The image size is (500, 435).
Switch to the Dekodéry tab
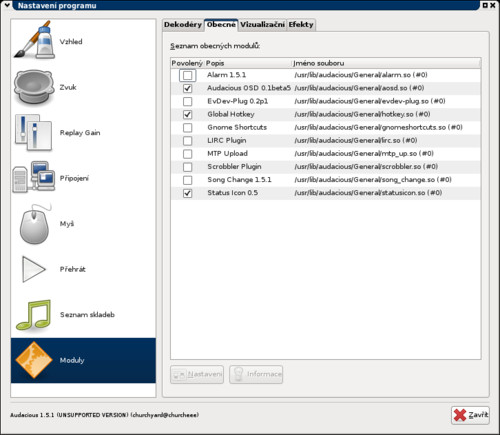coord(183,25)
